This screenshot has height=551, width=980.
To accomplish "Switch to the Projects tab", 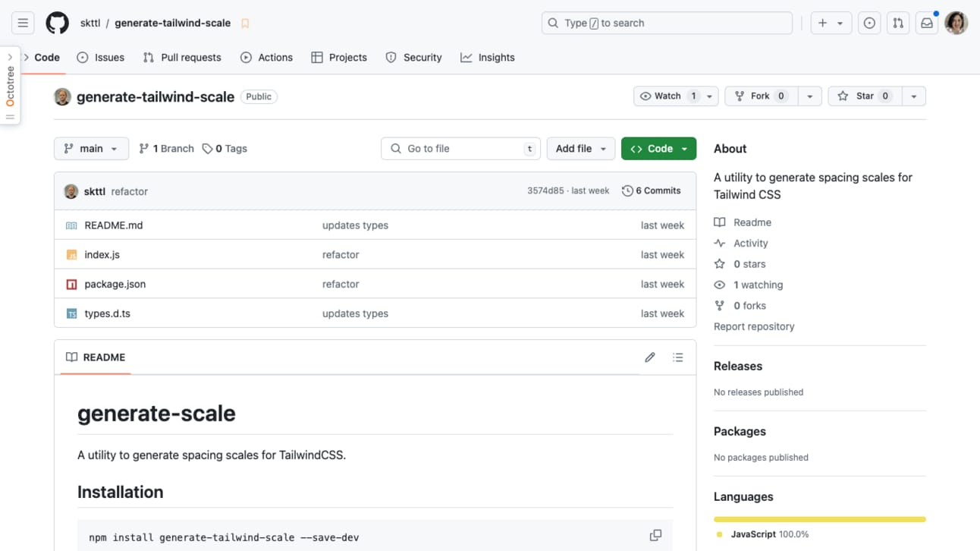I will [339, 57].
